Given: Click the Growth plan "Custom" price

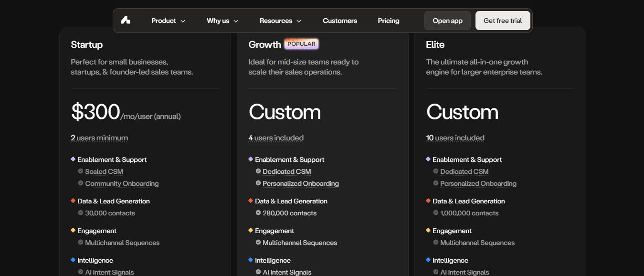Looking at the screenshot, I should 285,112.
